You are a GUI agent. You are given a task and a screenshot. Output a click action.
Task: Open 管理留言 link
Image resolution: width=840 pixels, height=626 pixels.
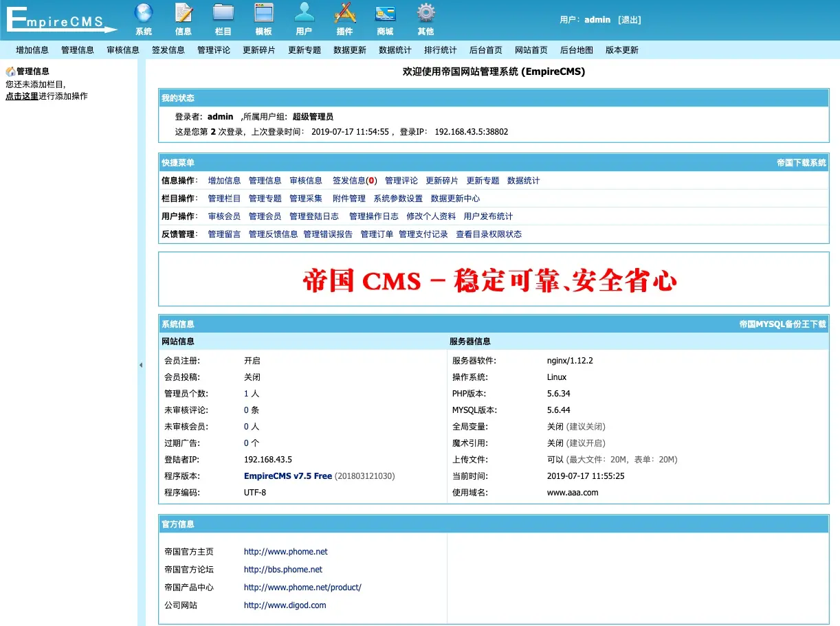(x=225, y=234)
